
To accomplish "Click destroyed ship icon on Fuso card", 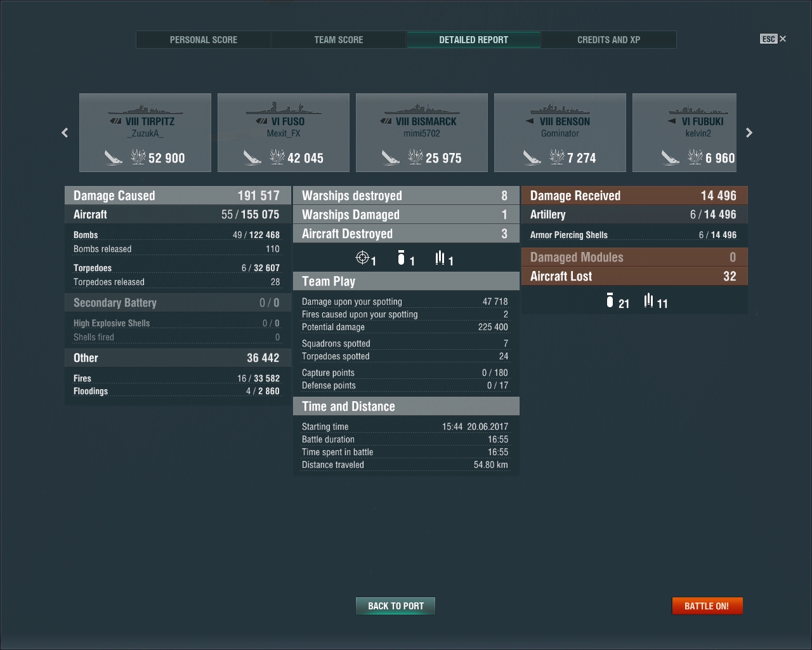I will (252, 157).
